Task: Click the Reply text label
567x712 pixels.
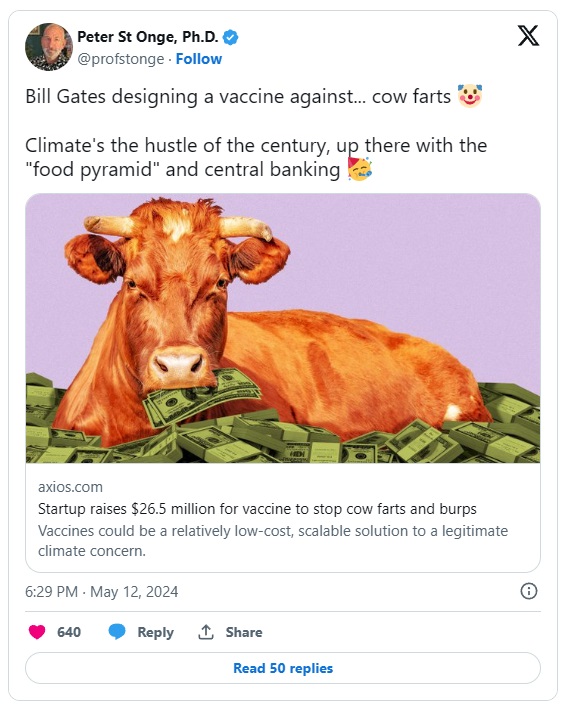Action: click(156, 632)
